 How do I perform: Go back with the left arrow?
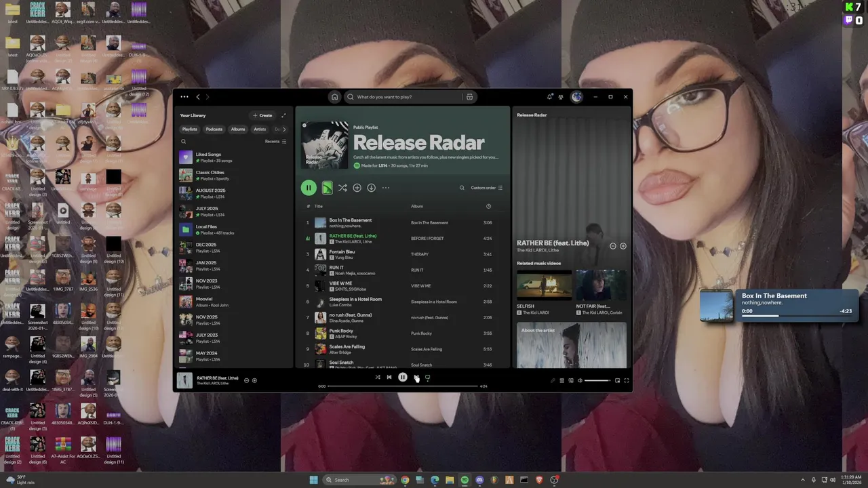tap(198, 97)
